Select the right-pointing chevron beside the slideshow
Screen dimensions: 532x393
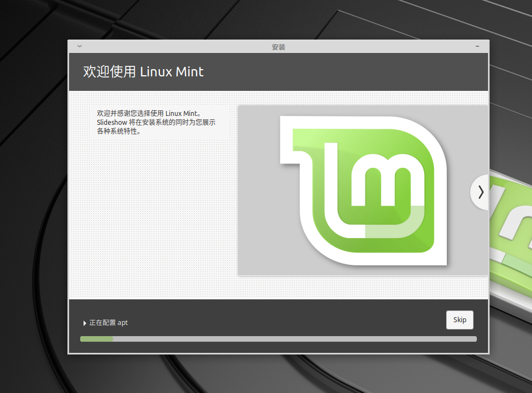(x=480, y=192)
